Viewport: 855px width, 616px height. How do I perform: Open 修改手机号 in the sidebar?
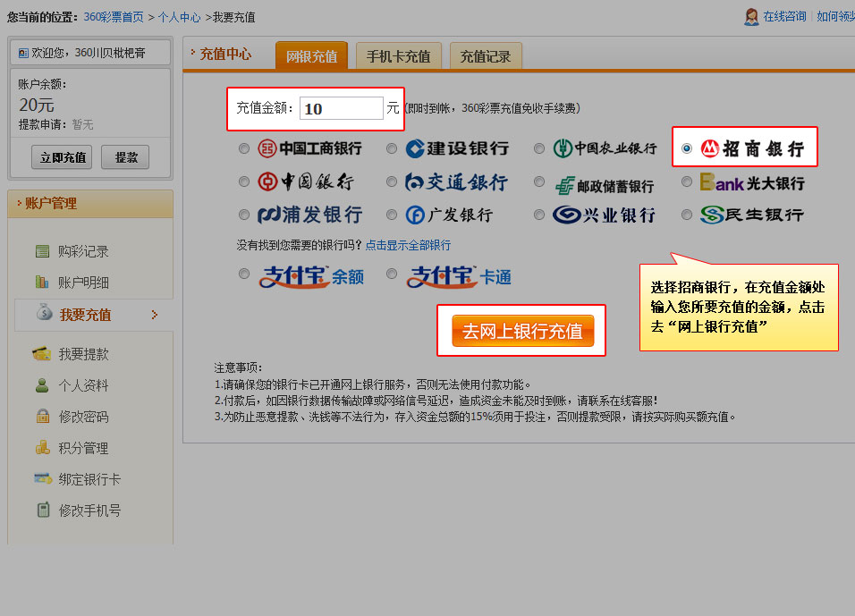click(x=89, y=511)
